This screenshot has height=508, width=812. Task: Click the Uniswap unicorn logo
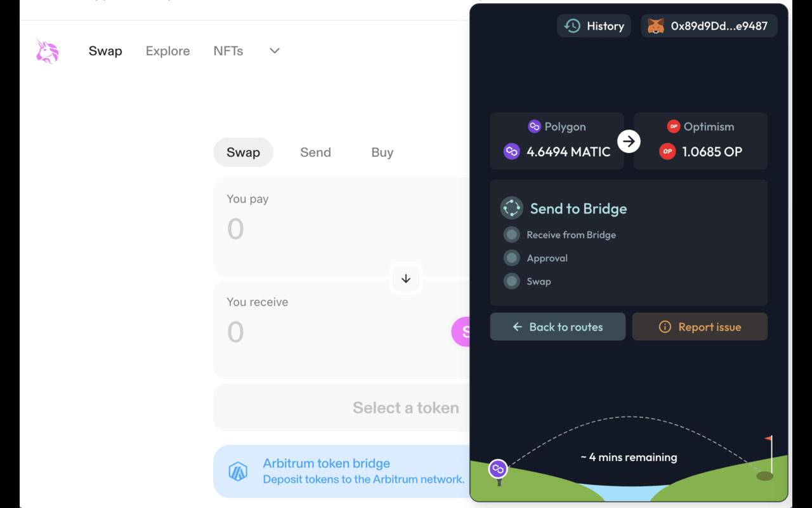(x=48, y=51)
